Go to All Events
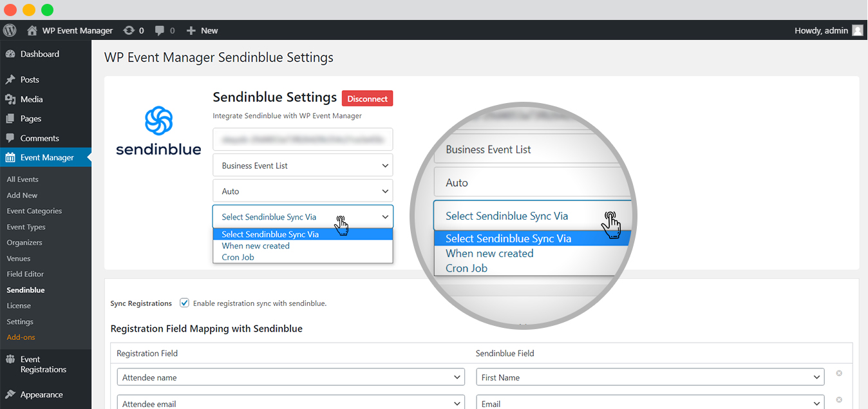 pos(23,180)
